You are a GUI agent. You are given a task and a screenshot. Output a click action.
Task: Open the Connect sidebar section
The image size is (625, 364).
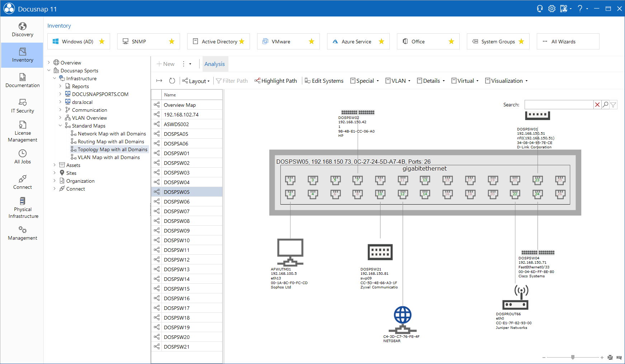22,182
